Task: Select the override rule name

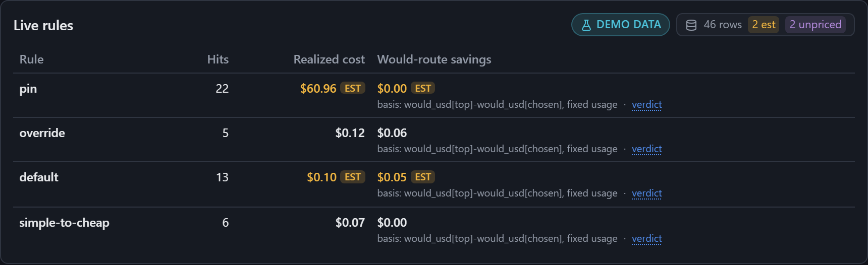Action: (42, 133)
